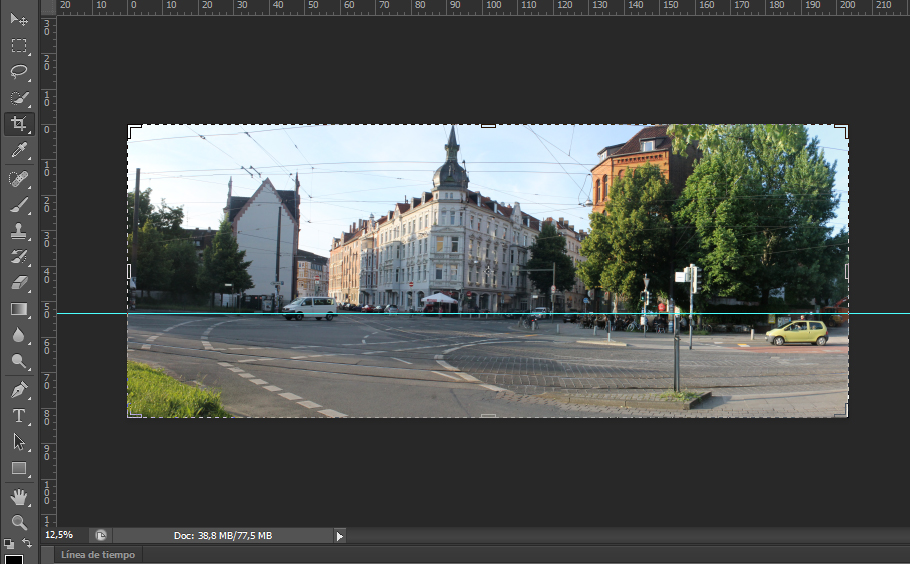Select the Lasso tool
This screenshot has width=910, height=564.
pyautogui.click(x=19, y=71)
